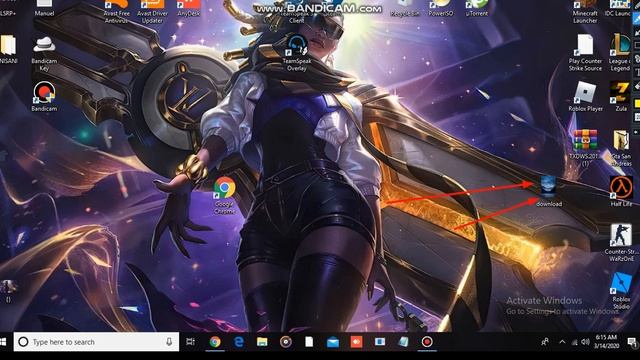The image size is (640, 360).
Task: Select the Half Life shortcut
Action: tap(621, 191)
